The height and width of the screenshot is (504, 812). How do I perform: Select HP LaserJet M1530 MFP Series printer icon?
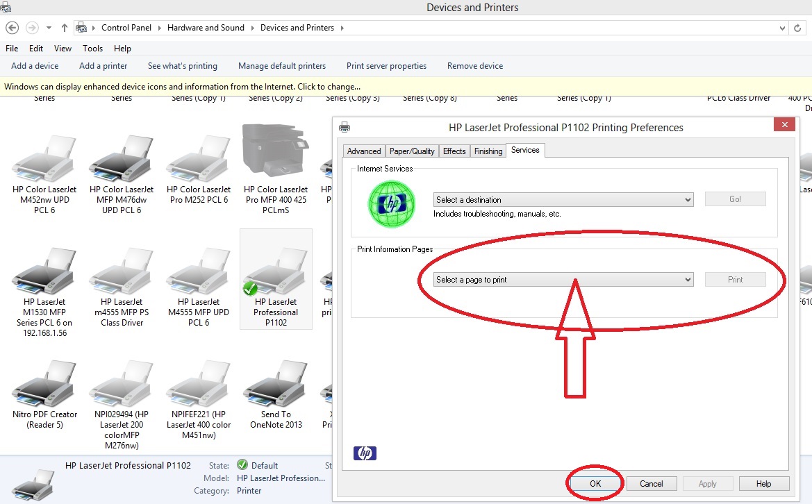(44, 270)
